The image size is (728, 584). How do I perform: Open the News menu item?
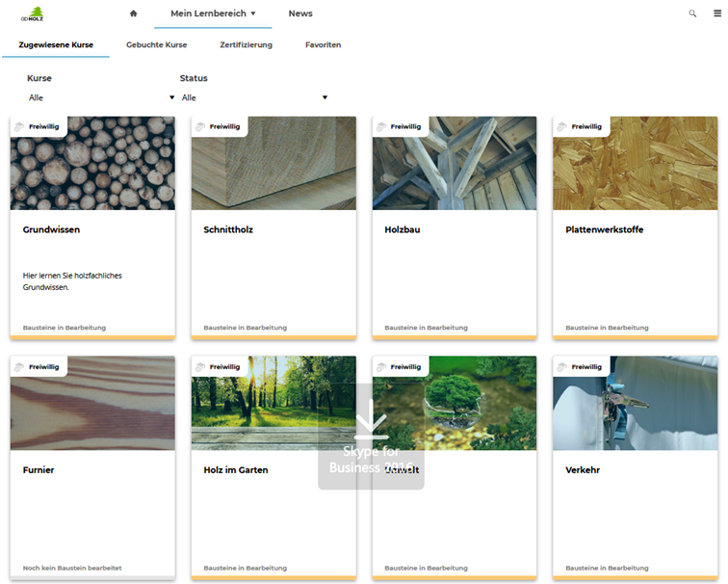[x=300, y=13]
